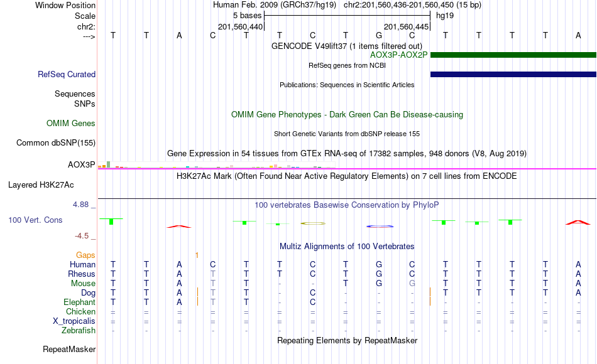Select the Rhesus alignment row label

point(82,274)
